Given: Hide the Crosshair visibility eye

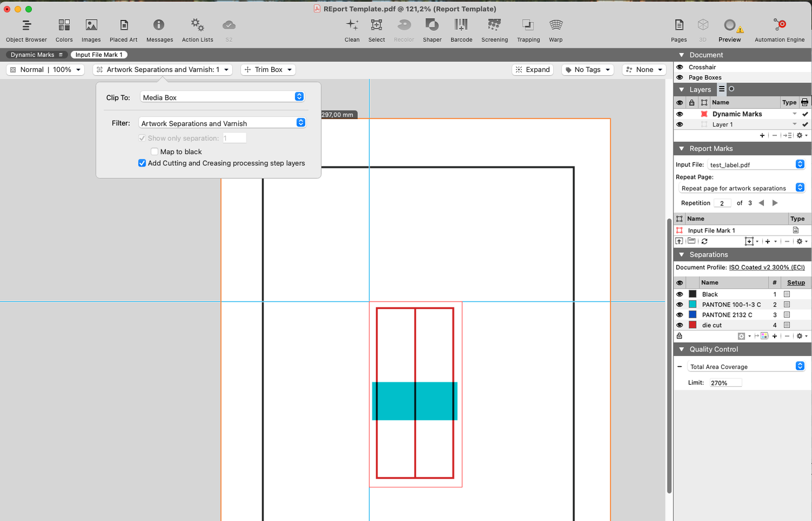Looking at the screenshot, I should 680,67.
